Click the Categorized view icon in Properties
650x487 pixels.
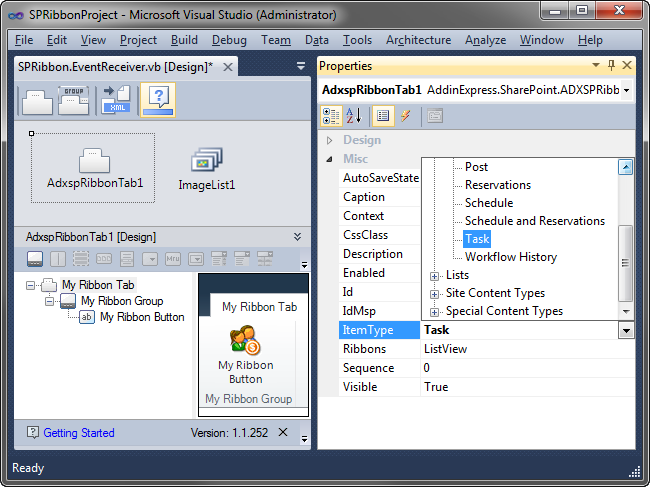[331, 116]
